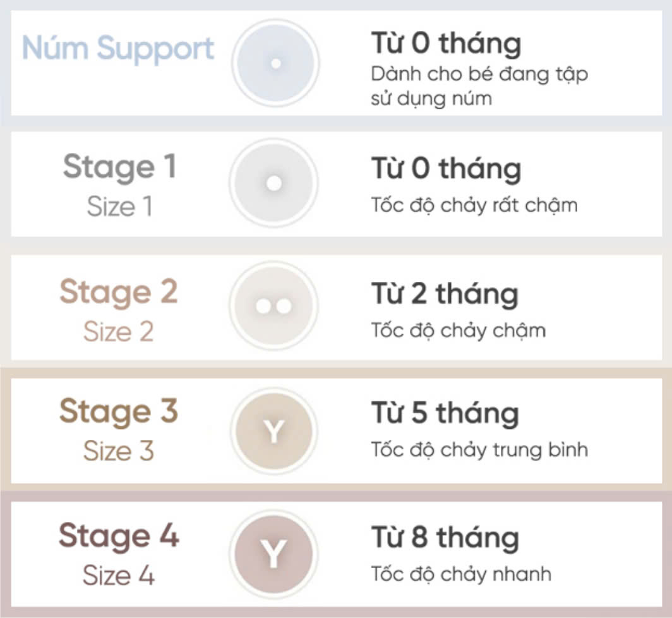The height and width of the screenshot is (618, 672).
Task: Click the Size 2 text
Action: [119, 332]
